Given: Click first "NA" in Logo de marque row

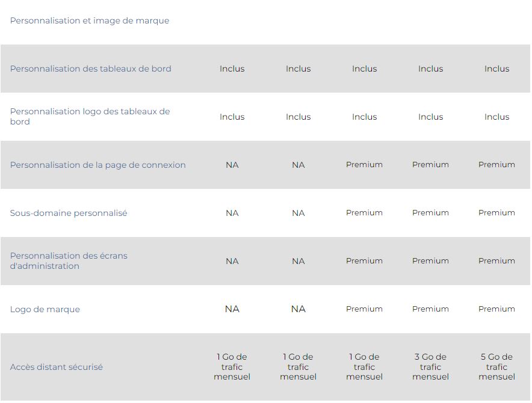Looking at the screenshot, I should [x=232, y=309].
